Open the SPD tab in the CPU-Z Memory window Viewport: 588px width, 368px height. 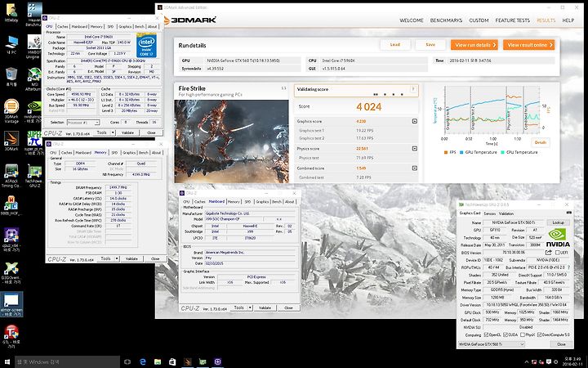(114, 152)
